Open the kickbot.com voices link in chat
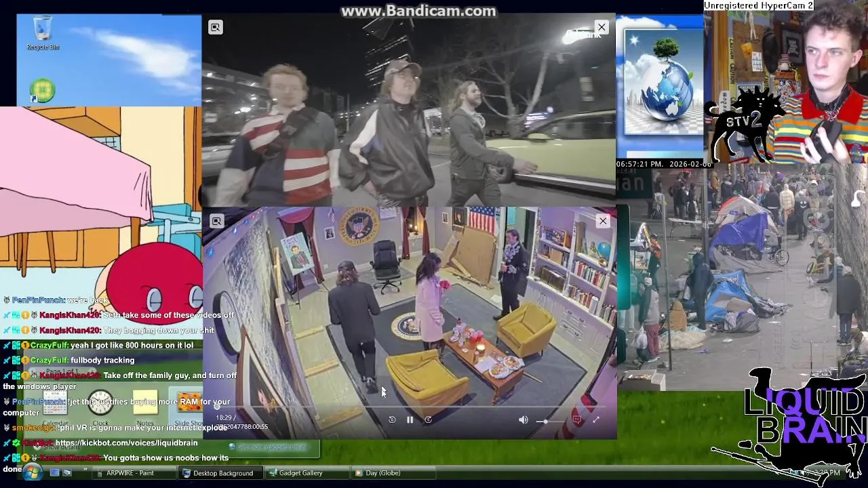This screenshot has width=868, height=488. point(128,443)
